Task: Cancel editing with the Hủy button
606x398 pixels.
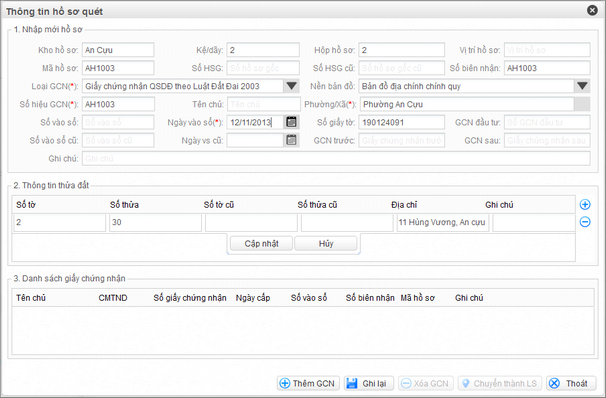Action: pyautogui.click(x=326, y=243)
